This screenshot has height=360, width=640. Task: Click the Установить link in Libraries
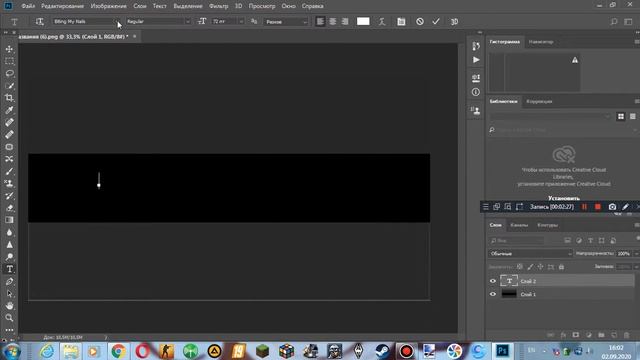click(564, 198)
